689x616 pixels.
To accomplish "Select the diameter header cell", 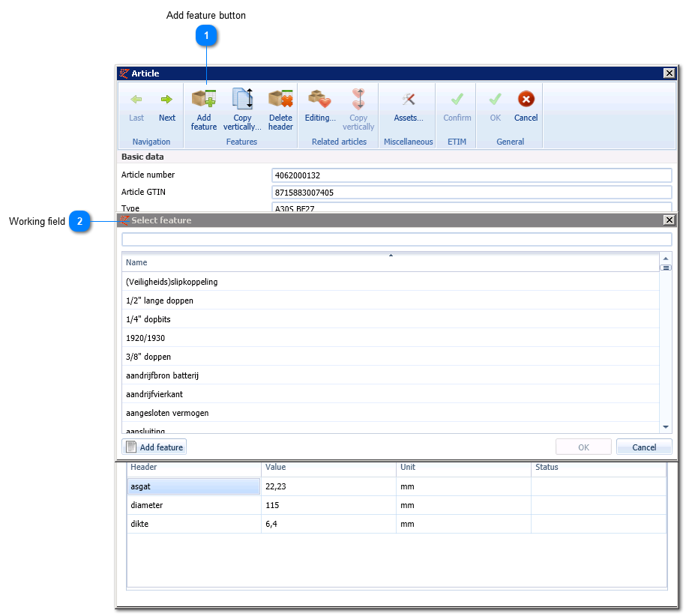I will coord(193,505).
